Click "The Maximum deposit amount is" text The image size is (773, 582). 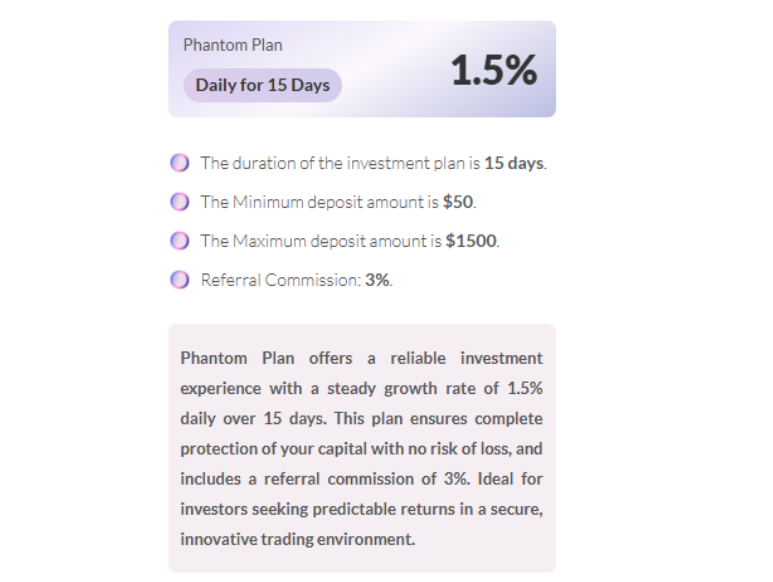pyautogui.click(x=322, y=241)
